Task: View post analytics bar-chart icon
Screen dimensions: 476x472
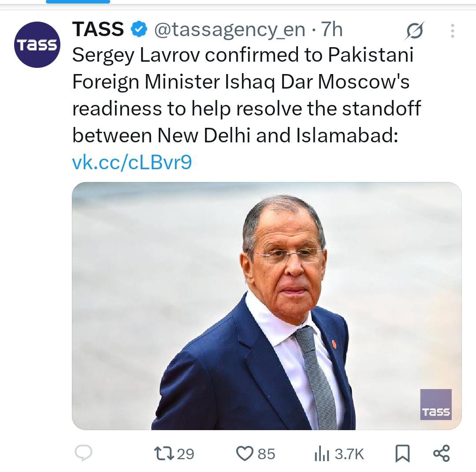Action: [321, 453]
